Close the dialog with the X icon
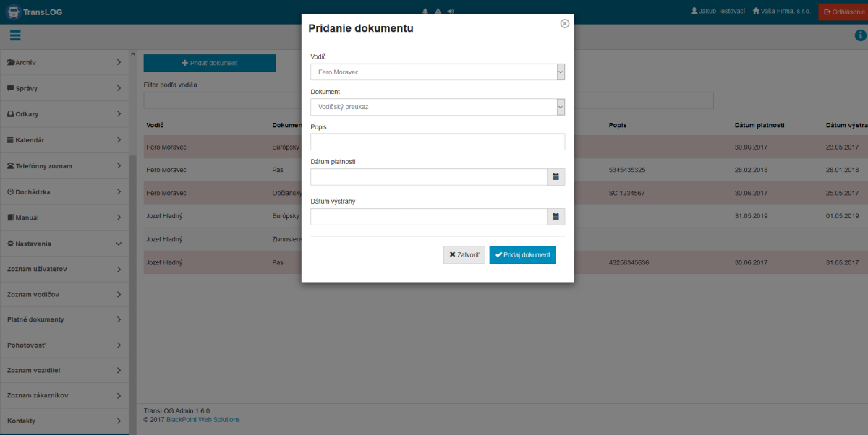Viewport: 868px width, 435px height. pos(565,23)
